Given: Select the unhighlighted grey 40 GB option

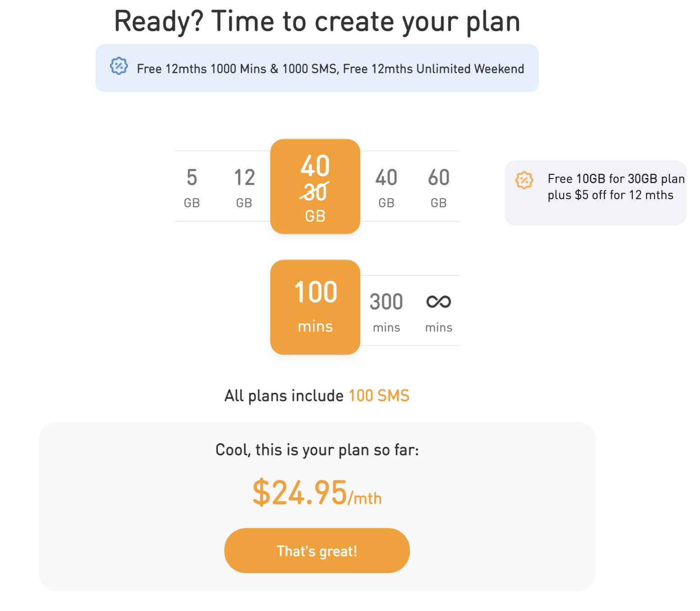Looking at the screenshot, I should (x=386, y=187).
